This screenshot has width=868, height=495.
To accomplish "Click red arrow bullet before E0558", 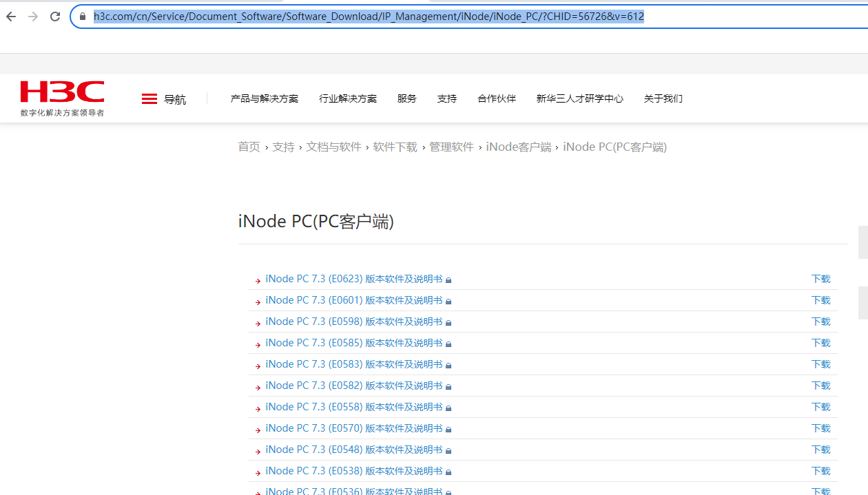I will 258,409.
